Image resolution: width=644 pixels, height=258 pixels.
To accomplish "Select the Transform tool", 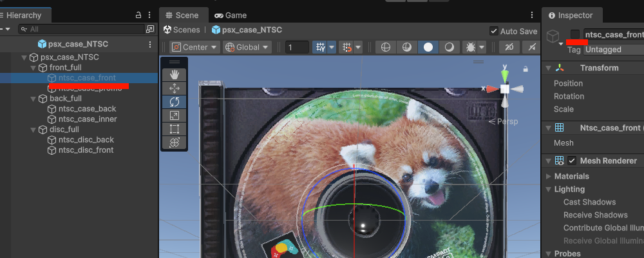I will click(x=175, y=143).
